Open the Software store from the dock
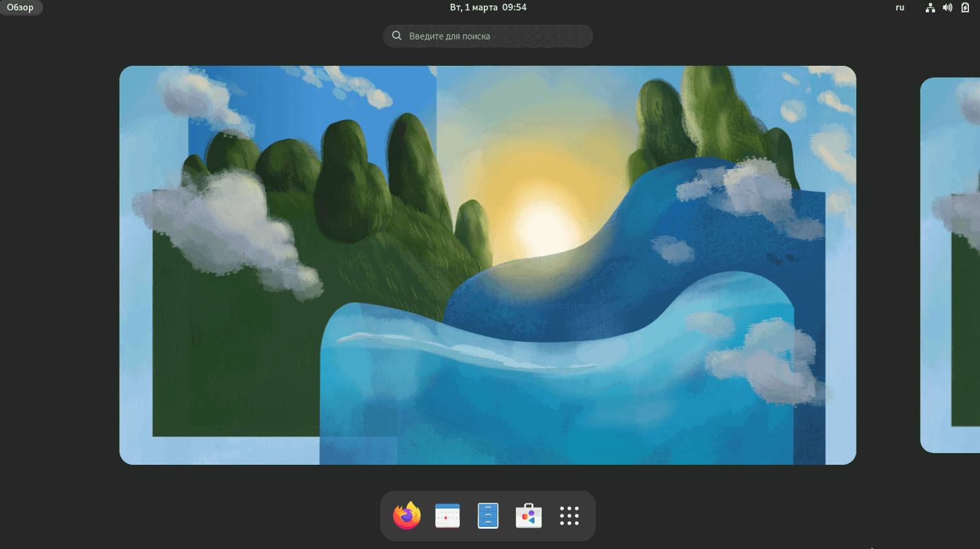This screenshot has height=549, width=980. click(529, 516)
